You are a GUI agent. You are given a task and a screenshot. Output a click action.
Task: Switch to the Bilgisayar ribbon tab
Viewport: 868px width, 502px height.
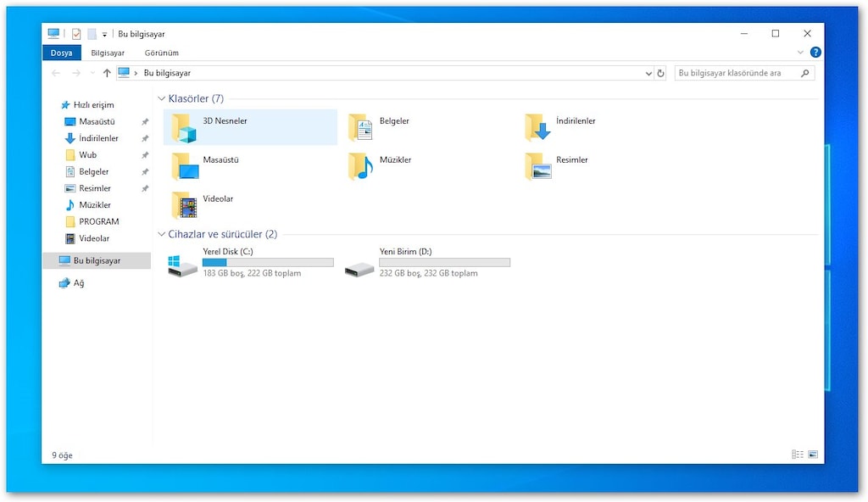click(x=108, y=53)
